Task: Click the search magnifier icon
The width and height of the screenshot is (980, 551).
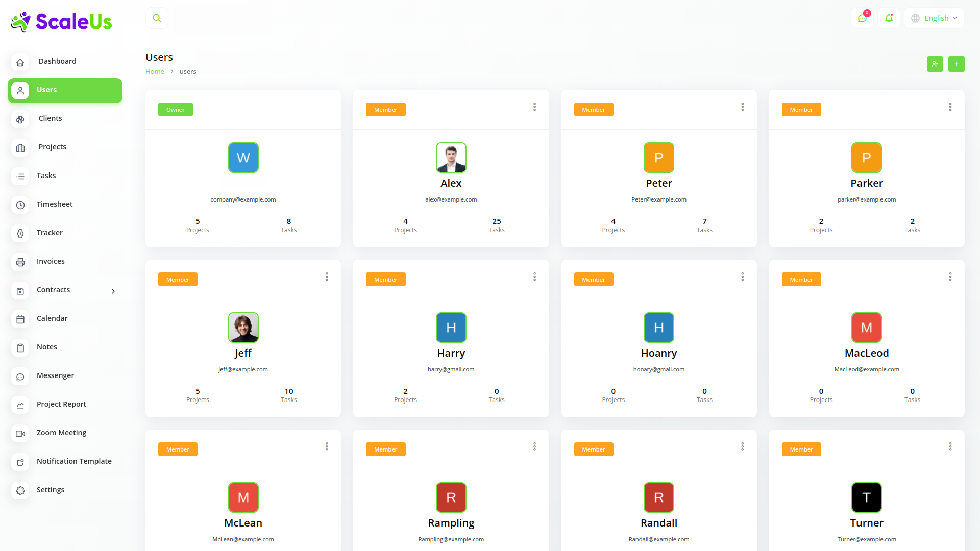Action: (157, 18)
